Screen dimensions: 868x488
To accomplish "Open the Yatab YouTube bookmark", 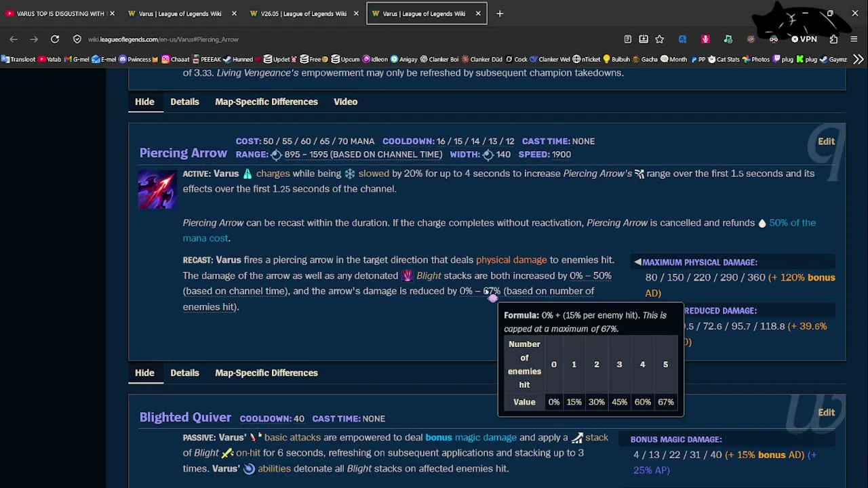I will pos(50,60).
